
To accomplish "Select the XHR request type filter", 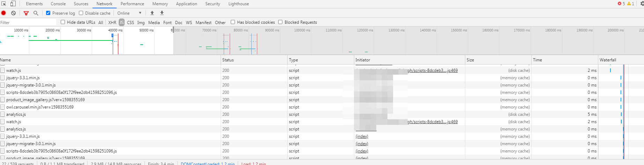I will click(112, 22).
